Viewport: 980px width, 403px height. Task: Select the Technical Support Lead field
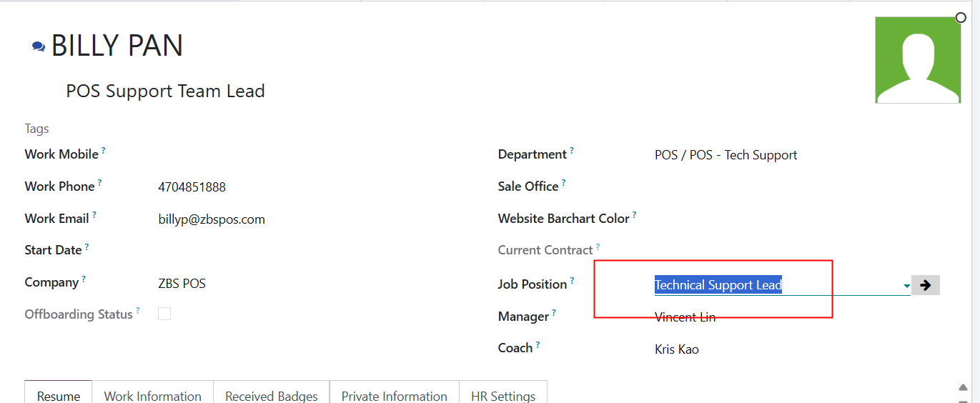(x=778, y=285)
